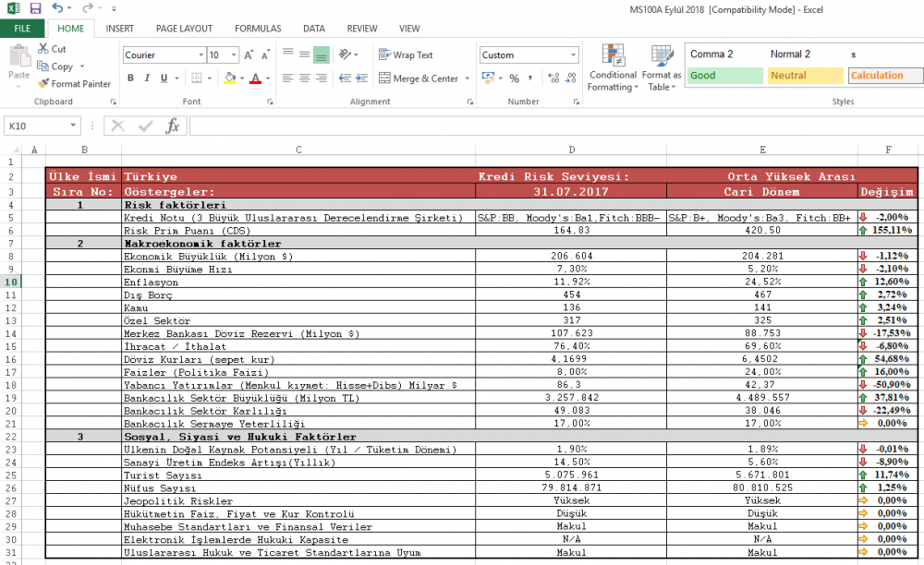This screenshot has height=565, width=924.
Task: Open the font size dropdown
Action: pyautogui.click(x=234, y=54)
